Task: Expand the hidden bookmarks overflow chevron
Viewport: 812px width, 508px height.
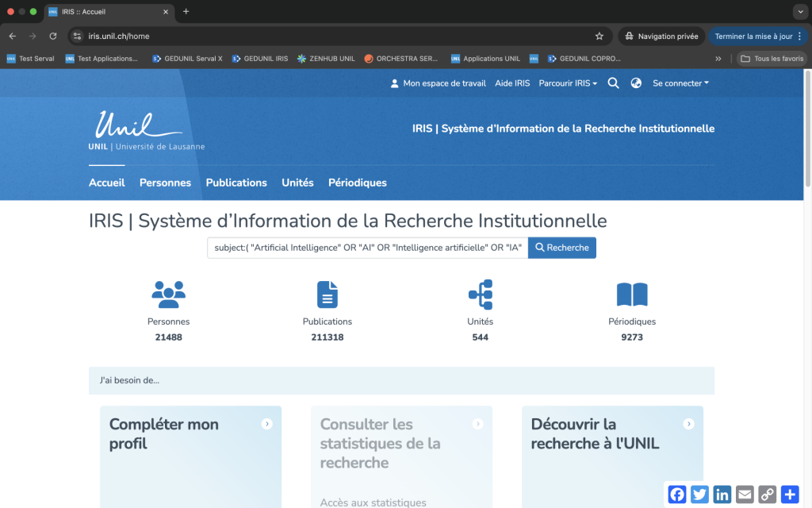Action: click(x=718, y=59)
